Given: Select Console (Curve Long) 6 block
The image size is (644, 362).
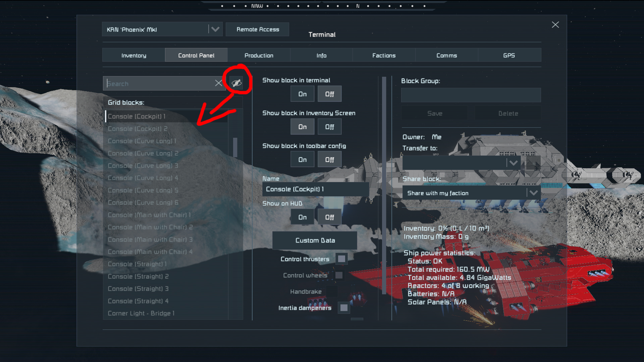Looking at the screenshot, I should tap(167, 203).
